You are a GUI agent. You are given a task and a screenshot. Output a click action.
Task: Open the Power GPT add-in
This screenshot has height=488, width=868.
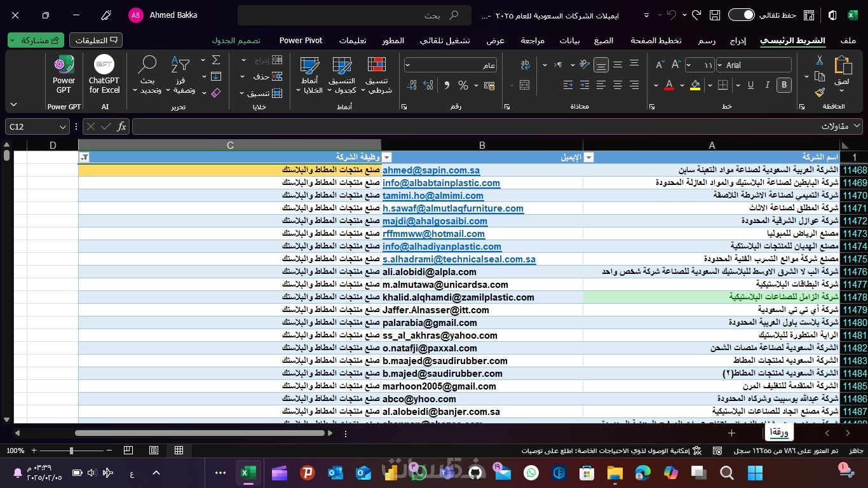[x=64, y=75]
